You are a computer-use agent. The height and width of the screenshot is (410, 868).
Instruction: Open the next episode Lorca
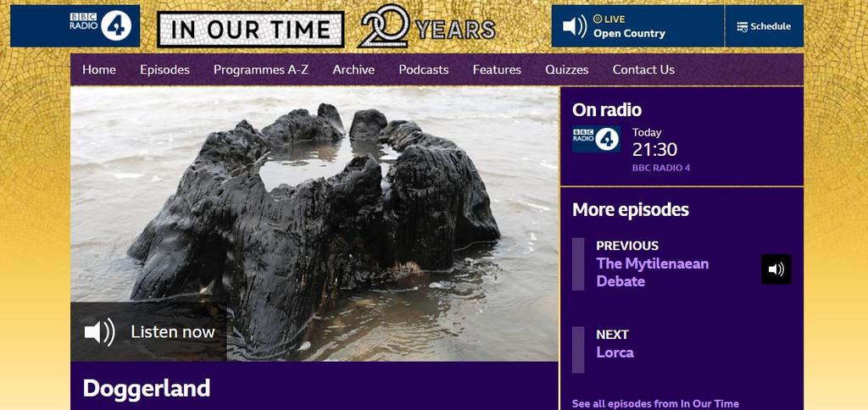[x=615, y=352]
